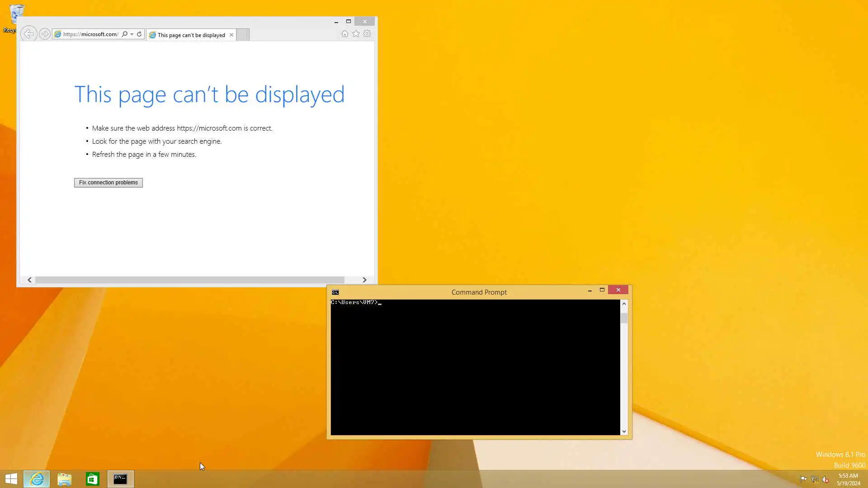Select the "This page can't be displayed" tab
Image resolution: width=868 pixels, height=488 pixels.
tap(191, 35)
